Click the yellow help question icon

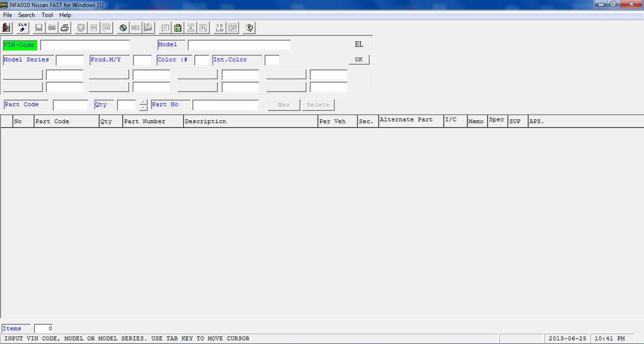click(x=249, y=28)
